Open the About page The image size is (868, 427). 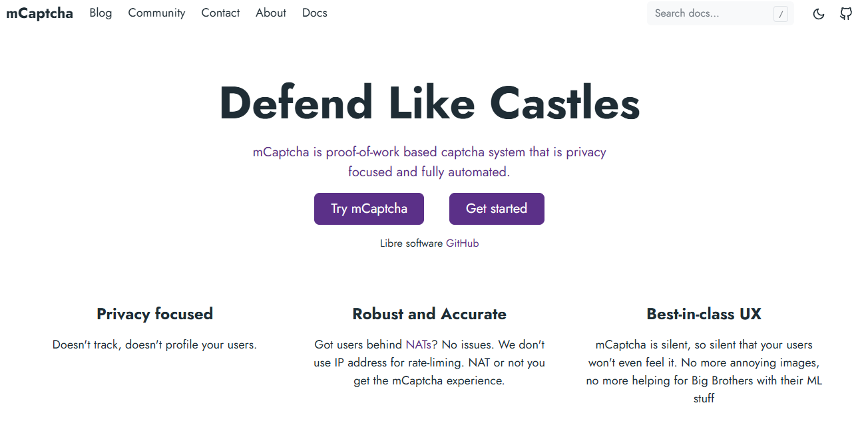[x=271, y=13]
